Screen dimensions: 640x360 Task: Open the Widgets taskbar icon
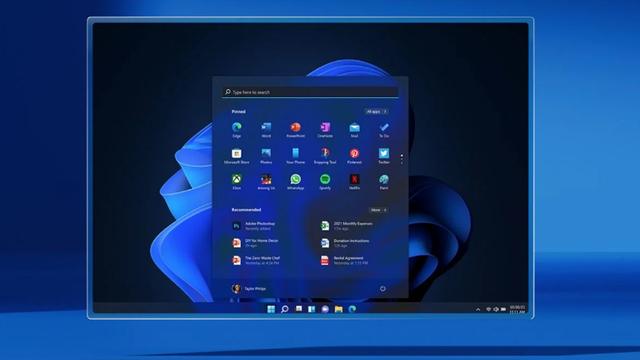tap(311, 309)
